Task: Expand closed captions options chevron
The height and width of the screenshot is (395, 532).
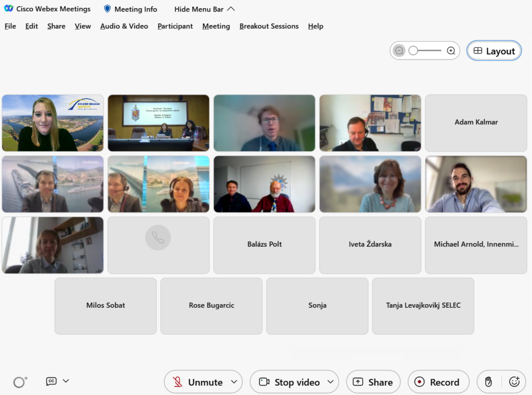Action: coord(66,381)
